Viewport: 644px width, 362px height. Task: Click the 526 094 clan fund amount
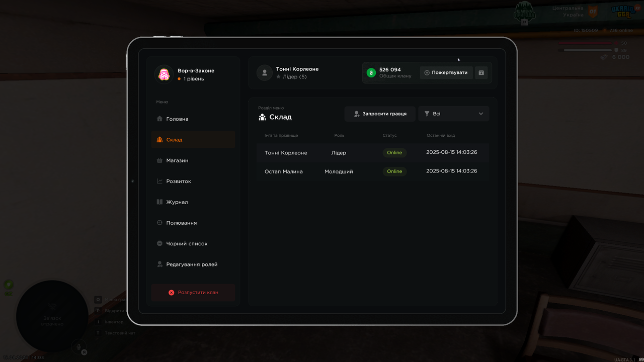tap(390, 70)
